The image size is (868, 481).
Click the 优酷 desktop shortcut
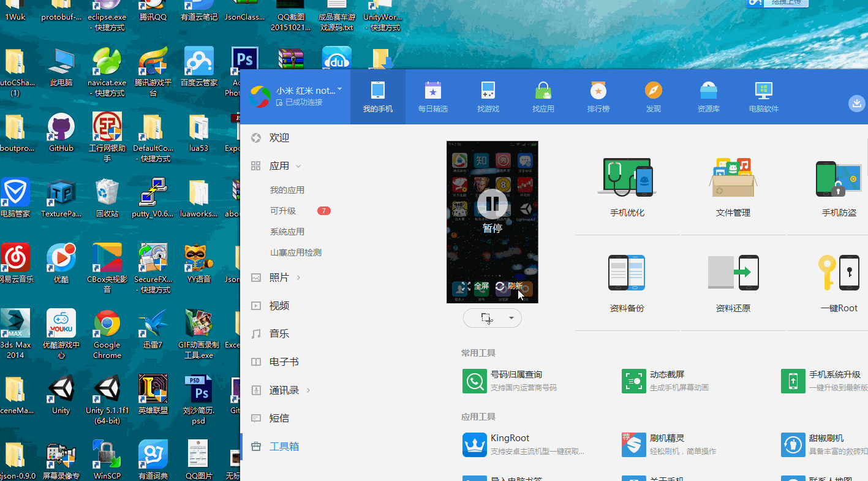tap(61, 263)
